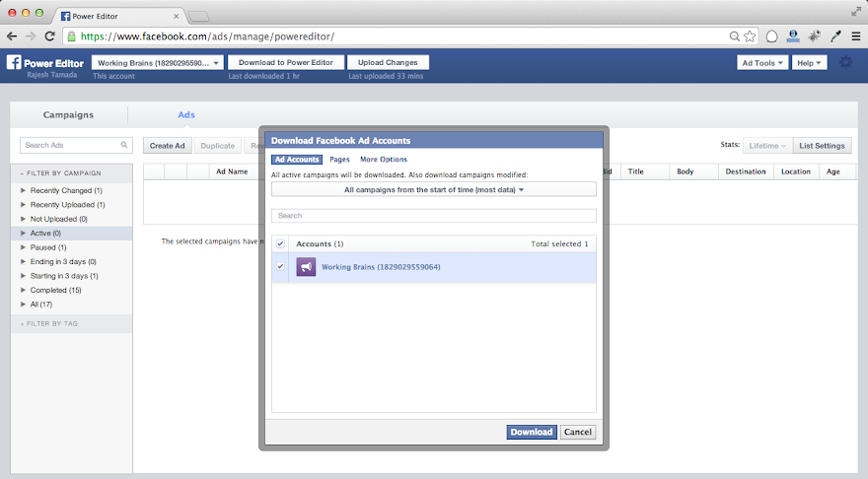Switch to Pages tab in download dialog
Image resolution: width=868 pixels, height=479 pixels.
coord(339,160)
